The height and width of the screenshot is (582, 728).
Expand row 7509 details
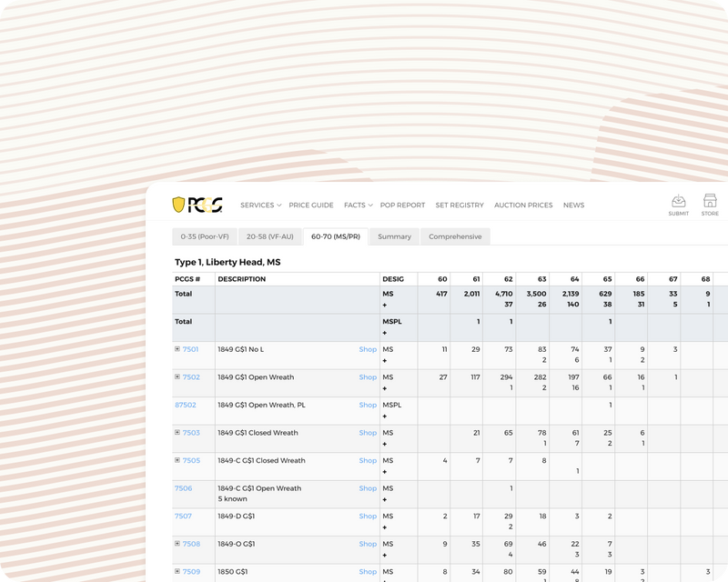177,571
